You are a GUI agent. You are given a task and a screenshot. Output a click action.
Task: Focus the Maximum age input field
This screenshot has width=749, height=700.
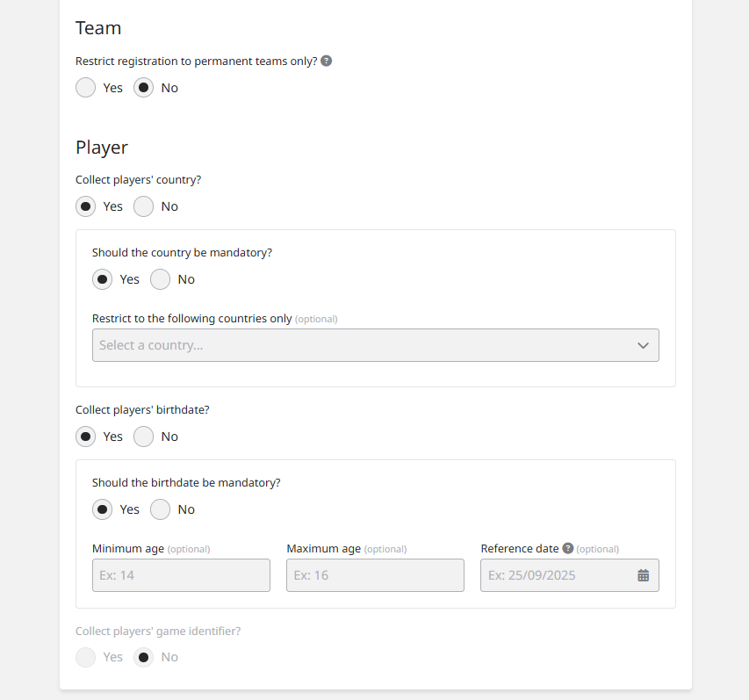tap(375, 575)
